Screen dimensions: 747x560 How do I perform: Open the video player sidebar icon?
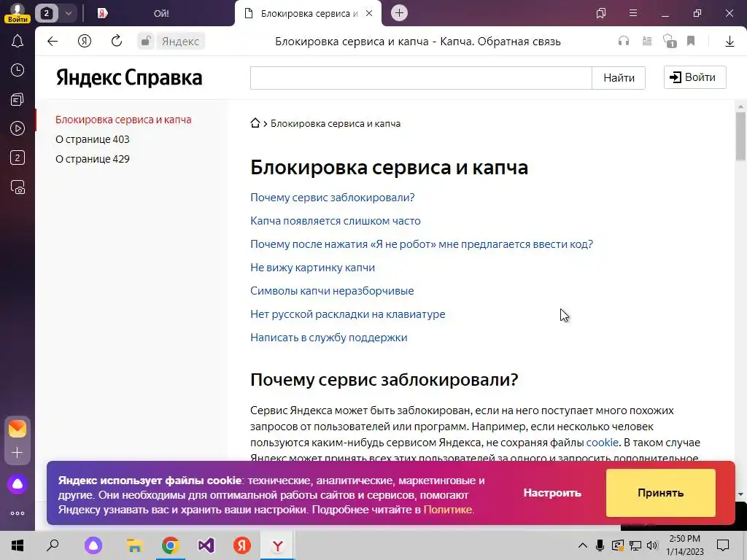point(18,128)
